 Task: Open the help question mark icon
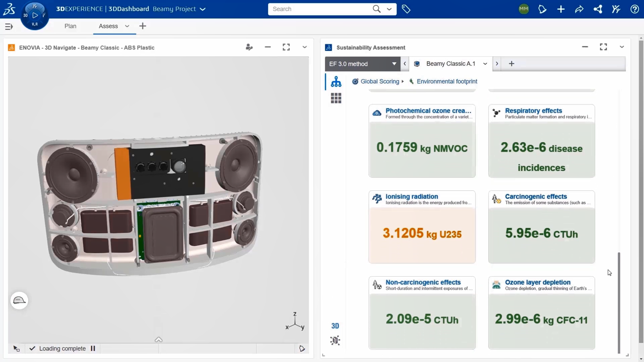click(634, 9)
